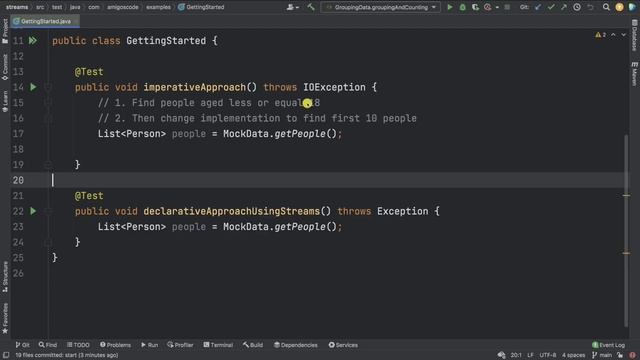Click Git update project arrow icon

click(x=538, y=7)
